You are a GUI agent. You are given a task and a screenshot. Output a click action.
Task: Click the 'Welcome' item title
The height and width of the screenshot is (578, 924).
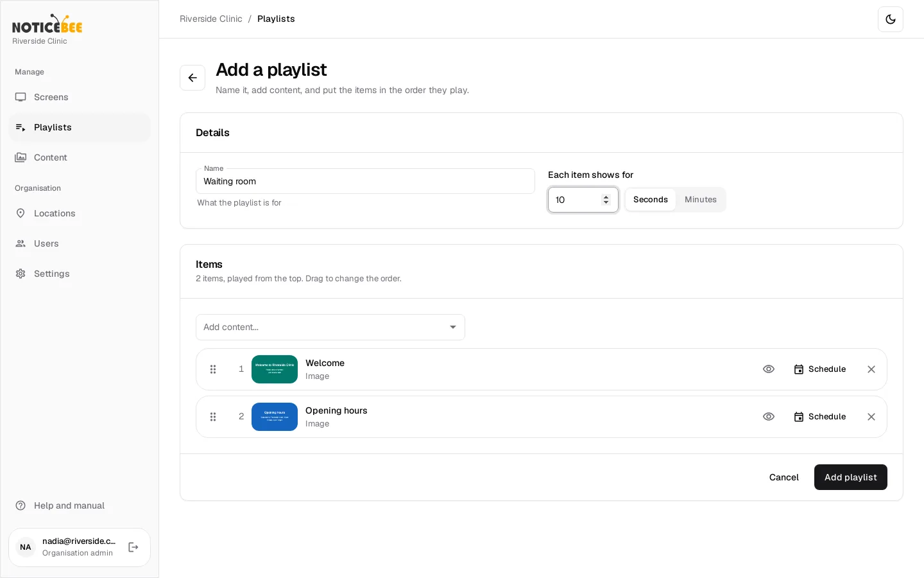[325, 363]
